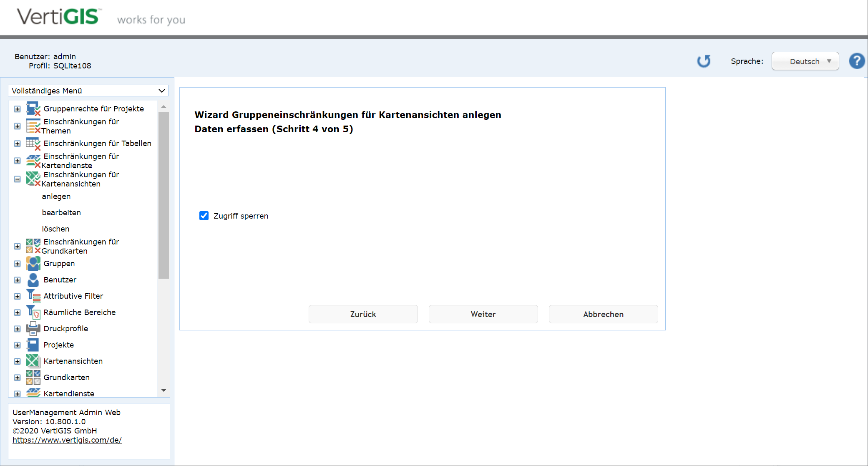This screenshot has width=868, height=466.
Task: Click the Attributive Filter funnel icon
Action: click(33, 296)
